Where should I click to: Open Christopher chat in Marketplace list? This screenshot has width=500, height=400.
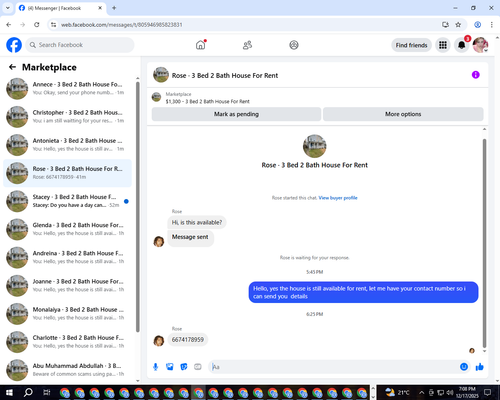click(x=67, y=117)
